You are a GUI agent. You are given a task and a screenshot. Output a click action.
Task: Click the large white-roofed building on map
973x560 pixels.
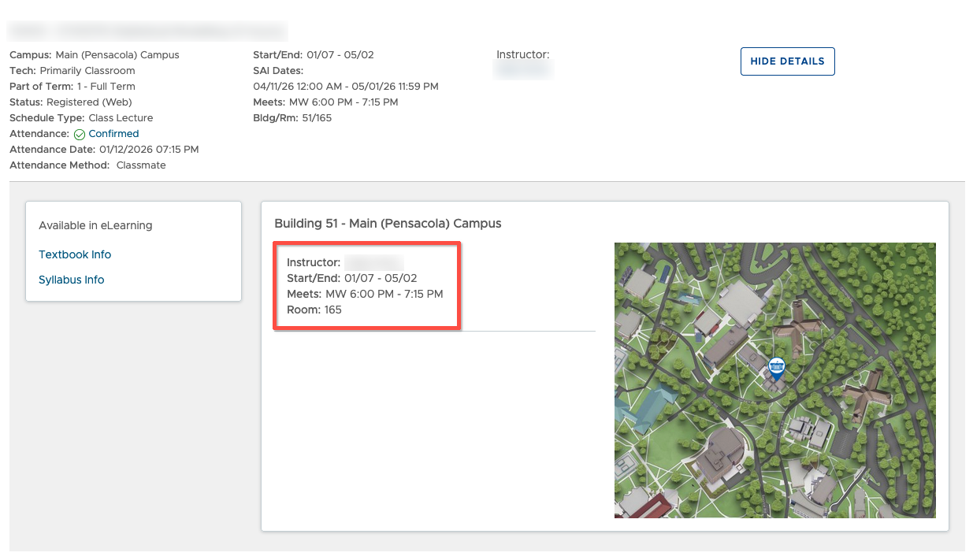739,302
